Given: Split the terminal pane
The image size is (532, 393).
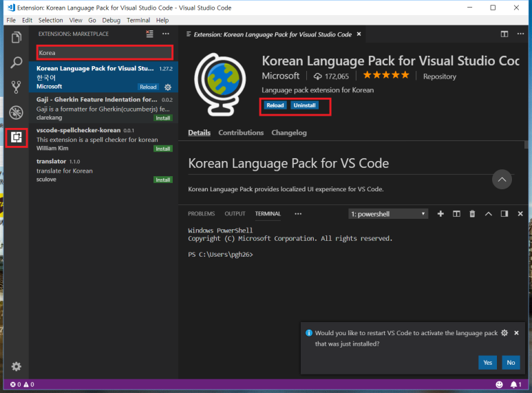Looking at the screenshot, I should coord(456,214).
